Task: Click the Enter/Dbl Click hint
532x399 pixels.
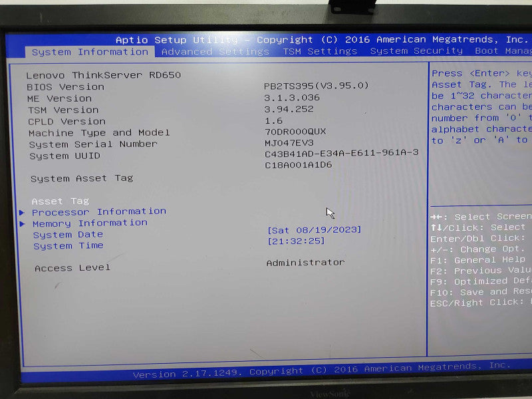Action: (477, 238)
